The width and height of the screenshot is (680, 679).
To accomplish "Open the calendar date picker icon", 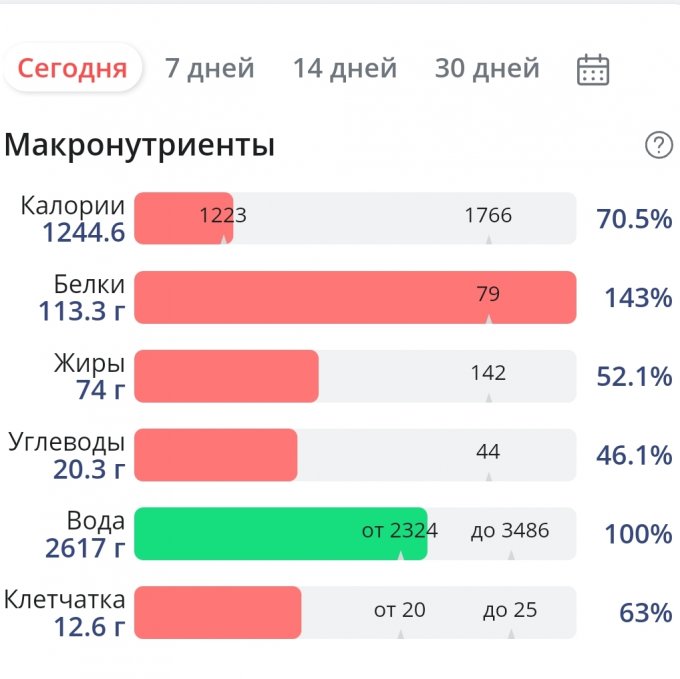I will point(593,69).
